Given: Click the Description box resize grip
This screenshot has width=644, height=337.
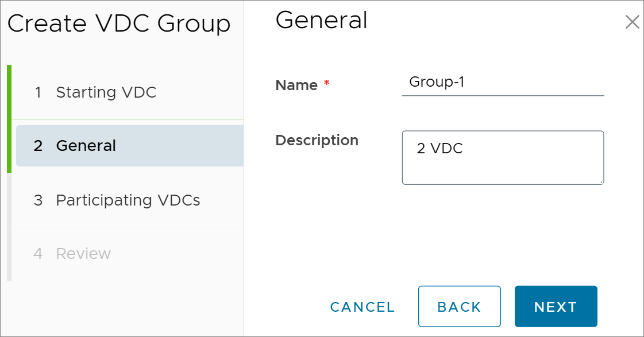Looking at the screenshot, I should pos(601,182).
